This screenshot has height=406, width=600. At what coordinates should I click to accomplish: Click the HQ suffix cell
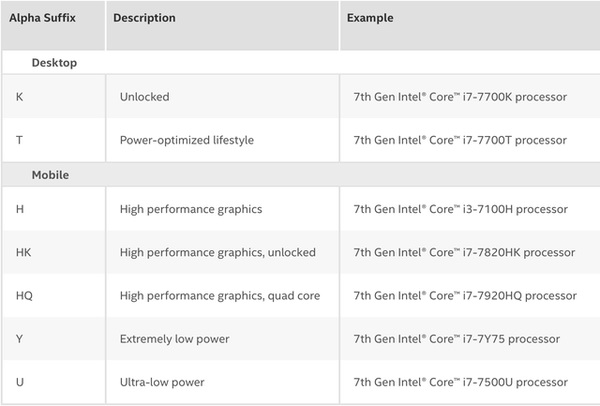pos(26,295)
